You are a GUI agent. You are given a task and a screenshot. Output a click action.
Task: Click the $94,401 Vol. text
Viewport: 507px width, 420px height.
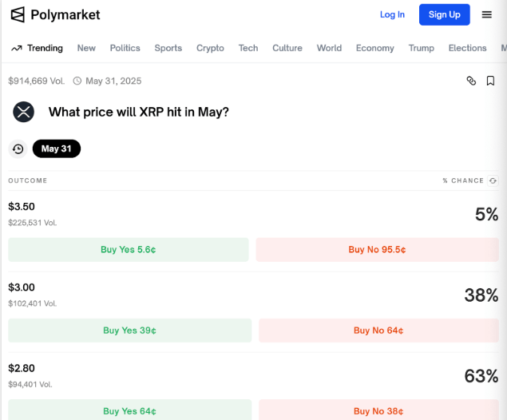30,384
